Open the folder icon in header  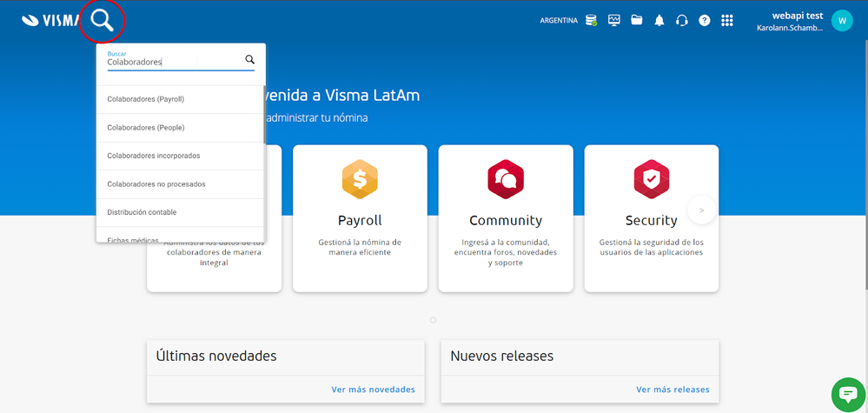tap(637, 21)
